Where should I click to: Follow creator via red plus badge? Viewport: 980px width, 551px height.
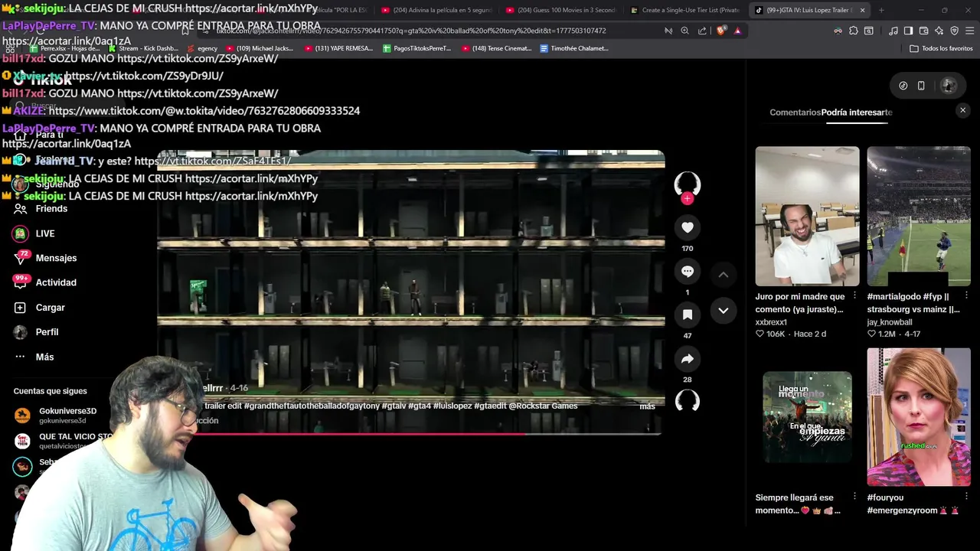(688, 199)
